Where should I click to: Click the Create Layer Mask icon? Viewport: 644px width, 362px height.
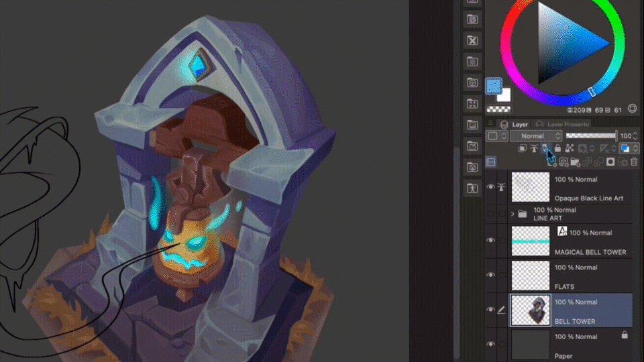tap(610, 162)
